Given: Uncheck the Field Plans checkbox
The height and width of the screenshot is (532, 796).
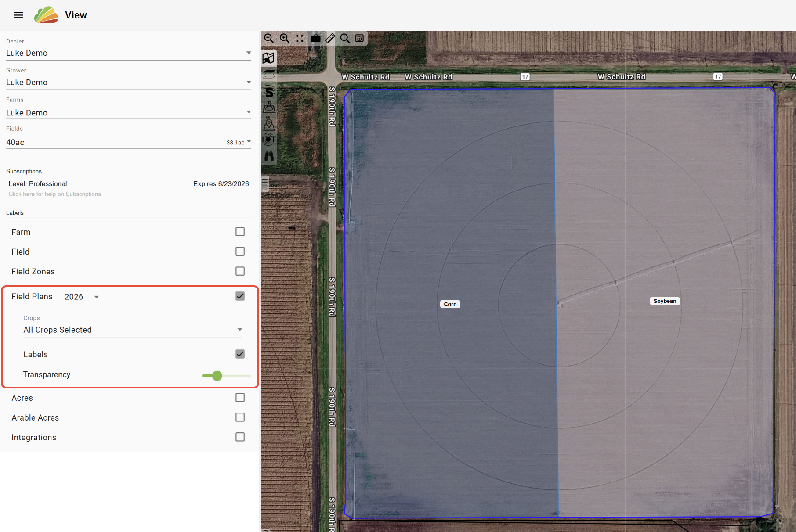Looking at the screenshot, I should tap(240, 296).
